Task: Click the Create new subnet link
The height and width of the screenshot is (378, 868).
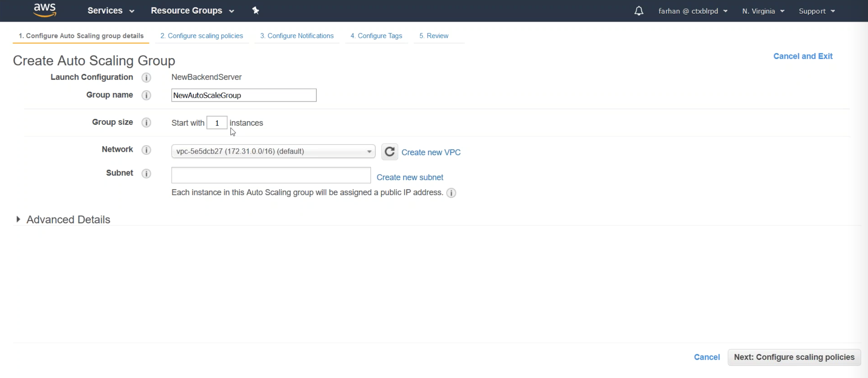Action: (x=410, y=177)
